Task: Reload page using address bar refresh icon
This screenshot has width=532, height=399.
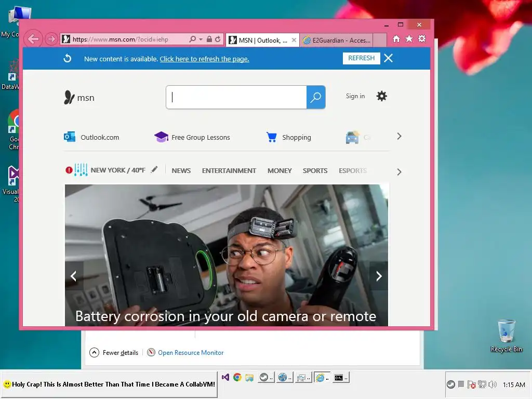Action: point(218,39)
